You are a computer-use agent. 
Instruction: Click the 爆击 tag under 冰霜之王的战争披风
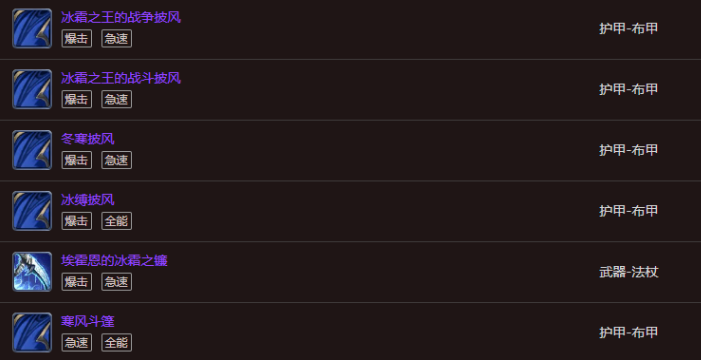[x=76, y=38]
